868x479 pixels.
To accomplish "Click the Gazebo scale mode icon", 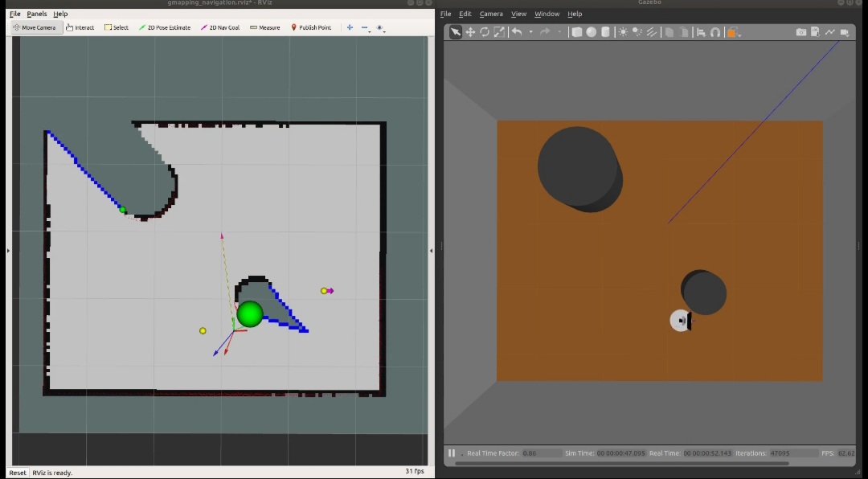I will [x=499, y=32].
